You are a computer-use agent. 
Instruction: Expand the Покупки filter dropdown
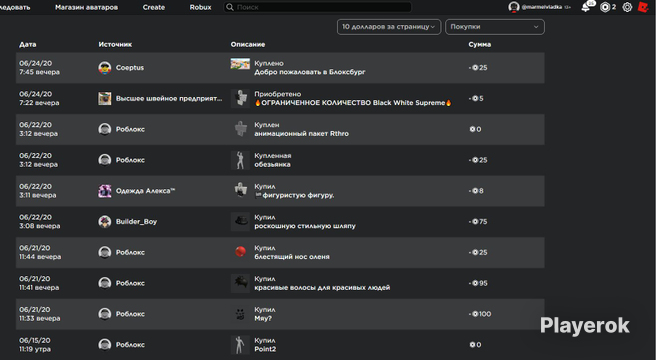pyautogui.click(x=495, y=27)
